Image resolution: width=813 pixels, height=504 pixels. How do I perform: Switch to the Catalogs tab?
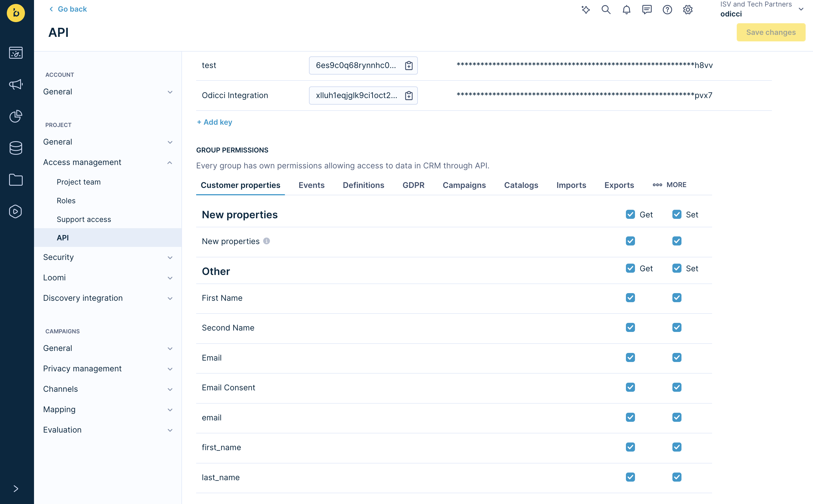521,185
